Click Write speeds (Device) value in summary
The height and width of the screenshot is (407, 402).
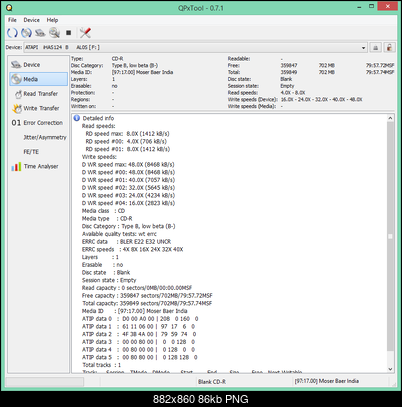click(x=321, y=99)
